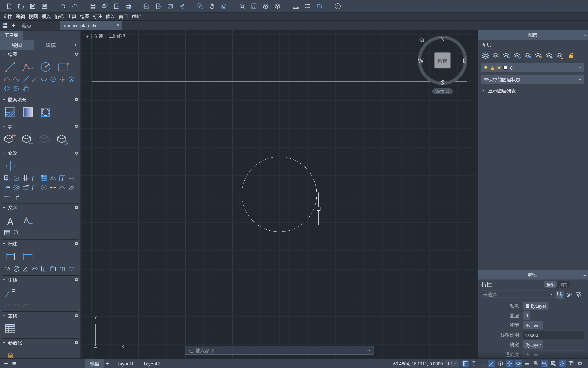Click the Print icon in top toolbar
Viewport: 588px width, 368px height.
93,6
